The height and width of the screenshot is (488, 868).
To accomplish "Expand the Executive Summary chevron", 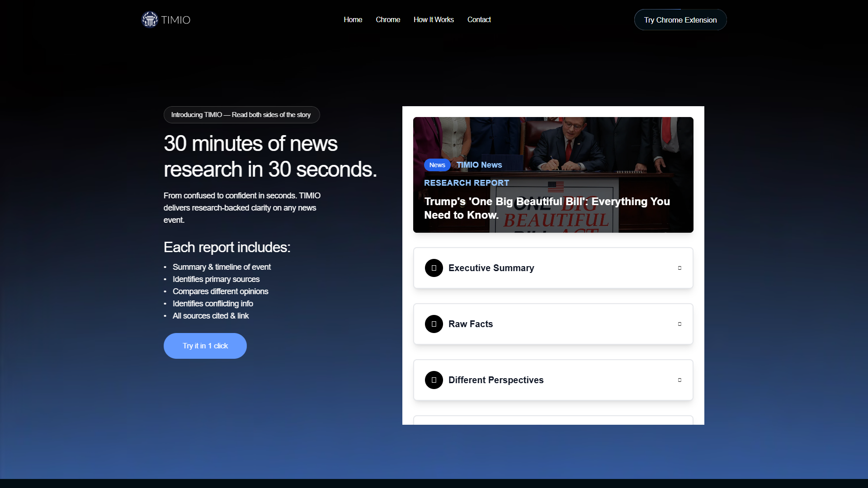I will click(679, 268).
